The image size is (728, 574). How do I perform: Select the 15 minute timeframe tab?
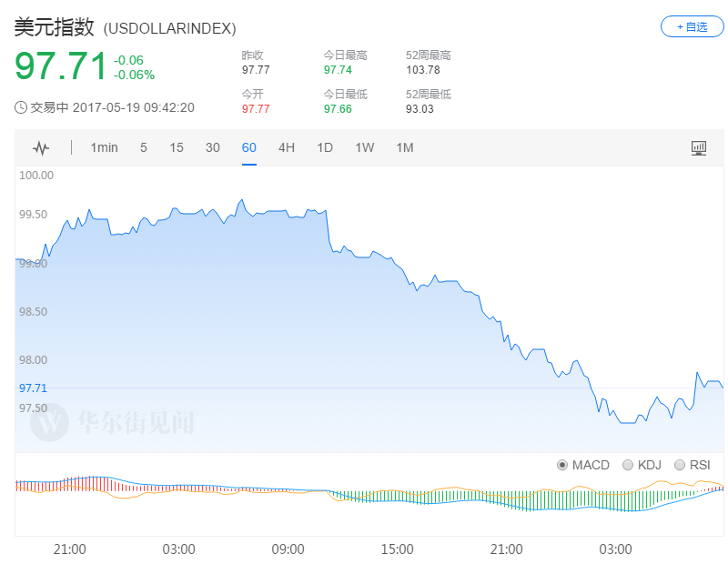point(177,148)
